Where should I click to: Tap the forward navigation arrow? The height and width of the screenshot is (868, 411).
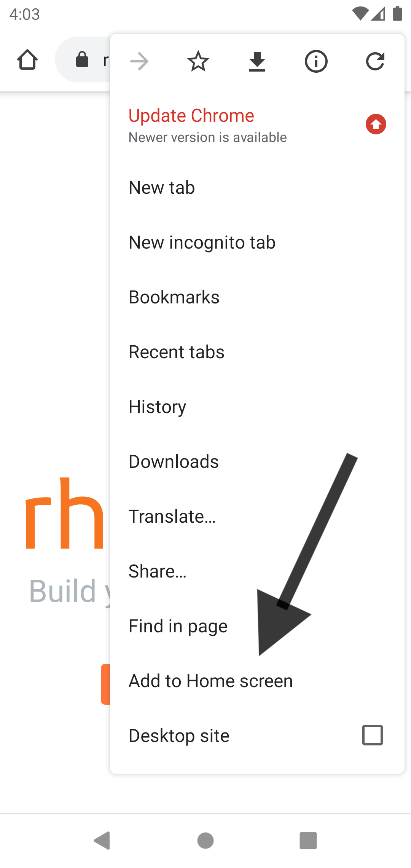tap(139, 61)
